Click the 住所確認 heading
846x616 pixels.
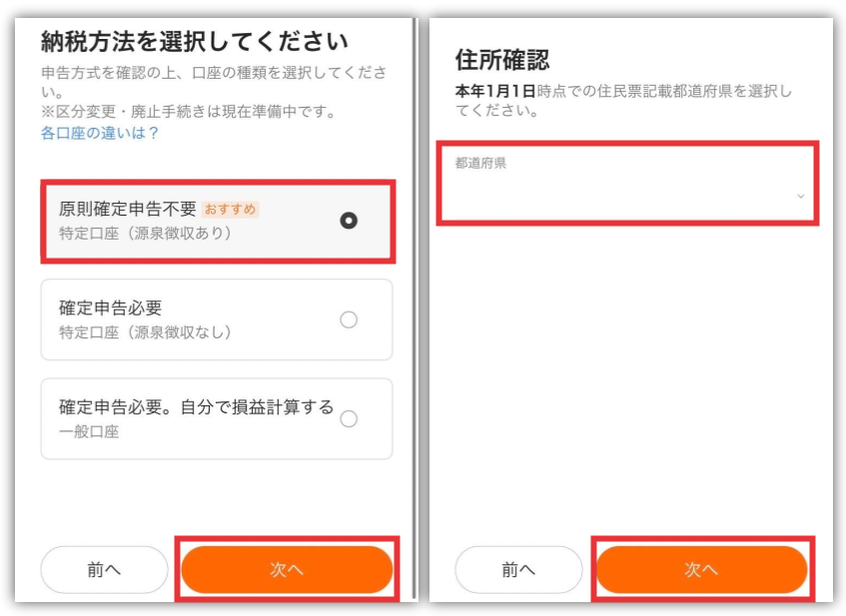(502, 59)
